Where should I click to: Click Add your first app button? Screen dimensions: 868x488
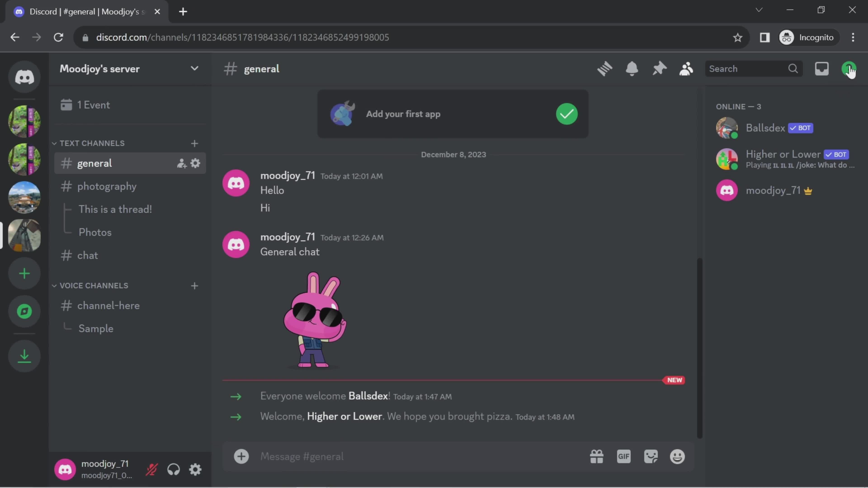453,114
